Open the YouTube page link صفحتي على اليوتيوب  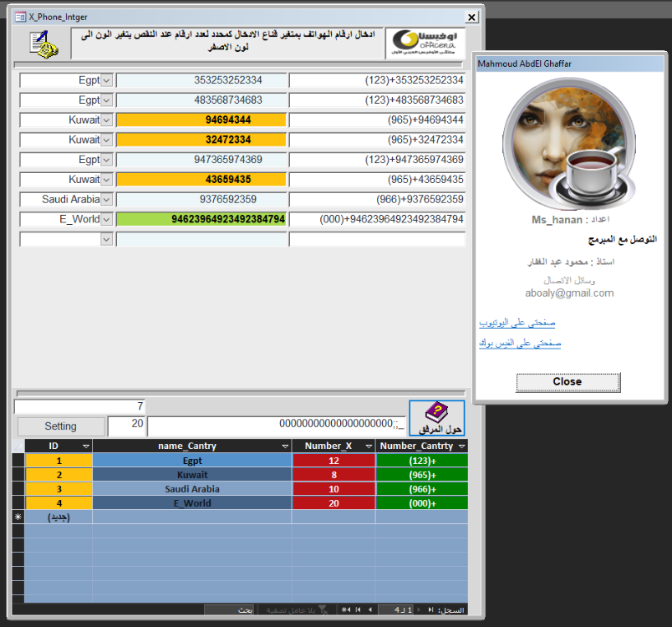tap(517, 323)
